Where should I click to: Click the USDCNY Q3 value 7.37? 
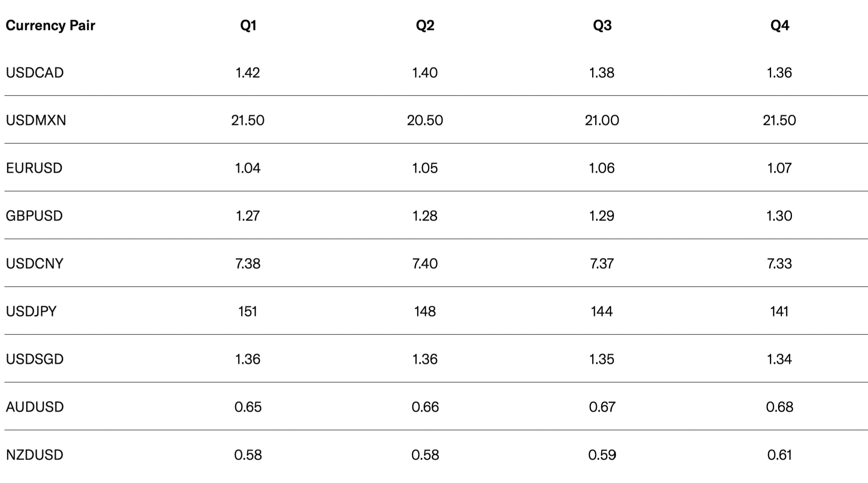[x=602, y=264]
